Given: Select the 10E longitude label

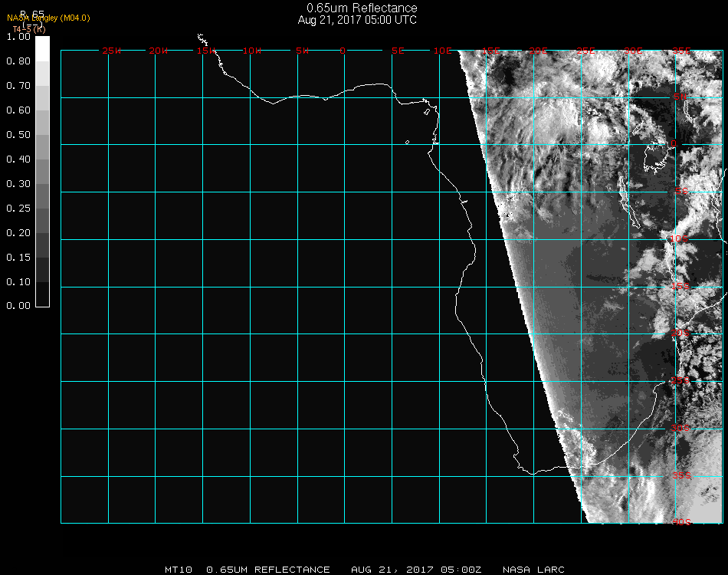Looking at the screenshot, I should pos(443,51).
